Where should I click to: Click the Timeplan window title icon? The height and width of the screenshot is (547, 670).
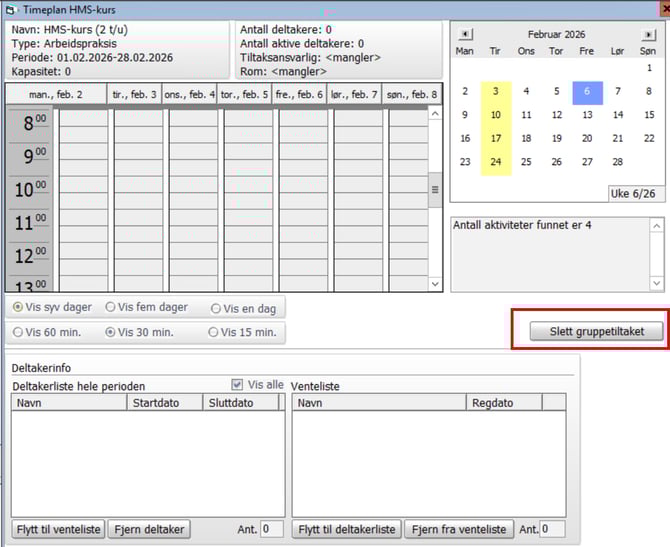11,9
